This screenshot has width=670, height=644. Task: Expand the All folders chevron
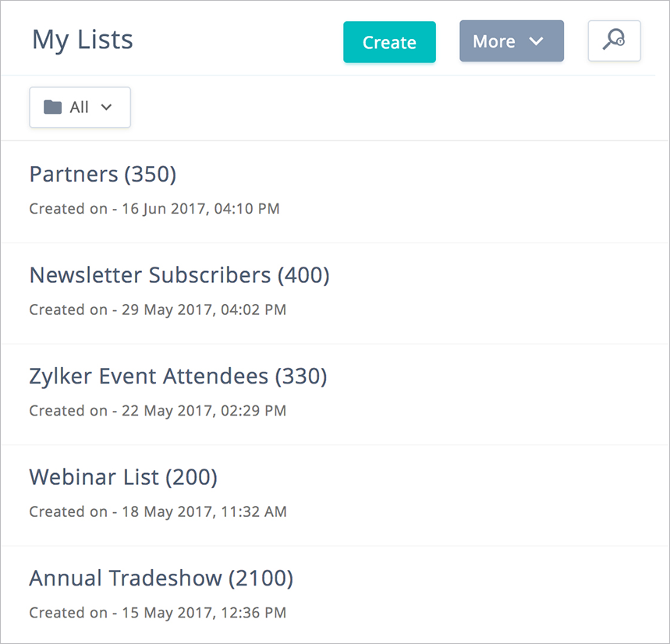[x=107, y=108]
